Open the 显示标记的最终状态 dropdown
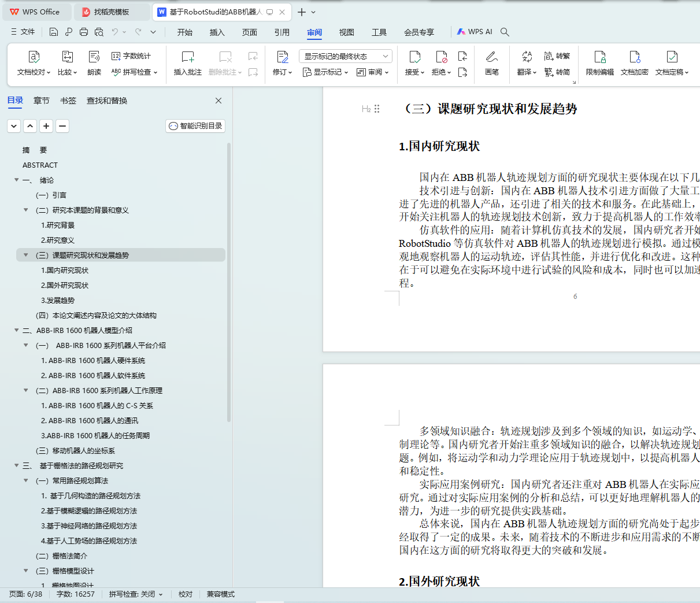Screen dimensions: 700x603 click(x=346, y=56)
